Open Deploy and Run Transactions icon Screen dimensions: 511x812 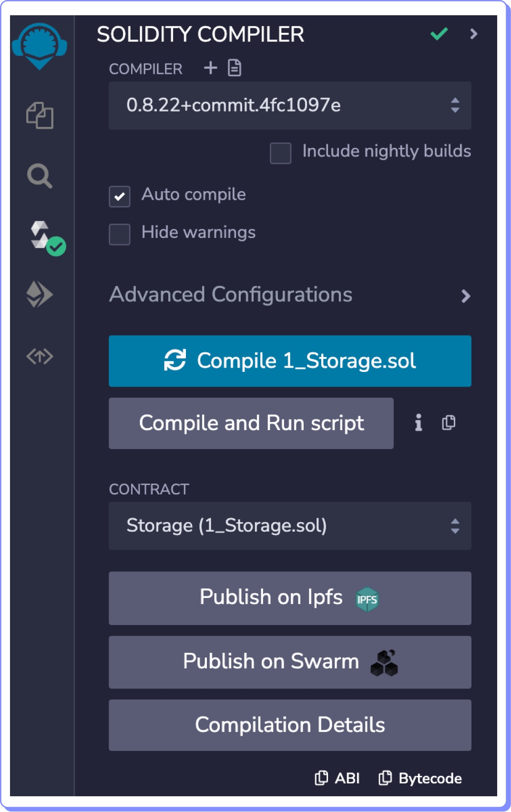pos(40,294)
